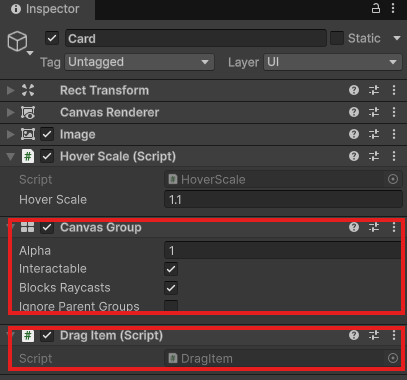Screen dimensions: 407x380
Task: Click the Rect Transform component icon
Action: 28,90
